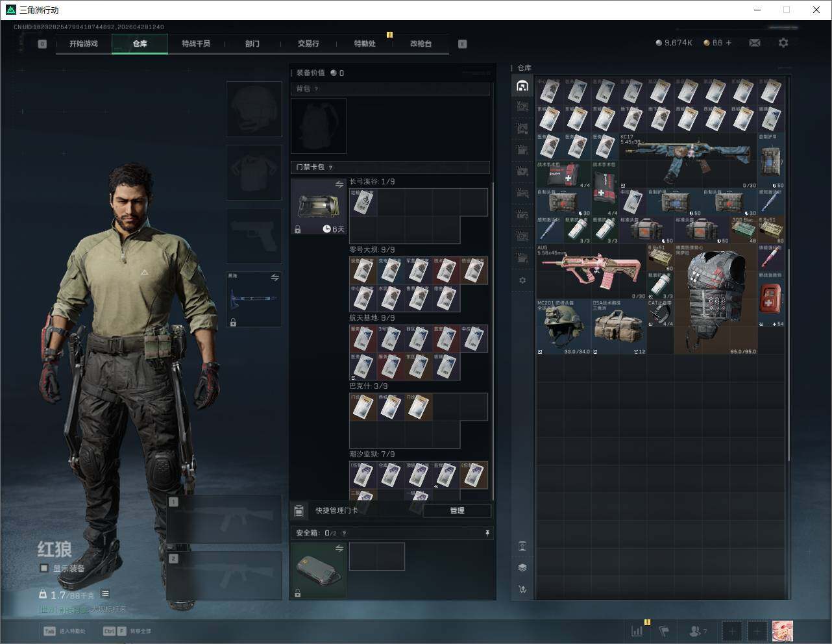The width and height of the screenshot is (832, 644).
Task: Click the pin icon on safe box header
Action: tap(487, 533)
